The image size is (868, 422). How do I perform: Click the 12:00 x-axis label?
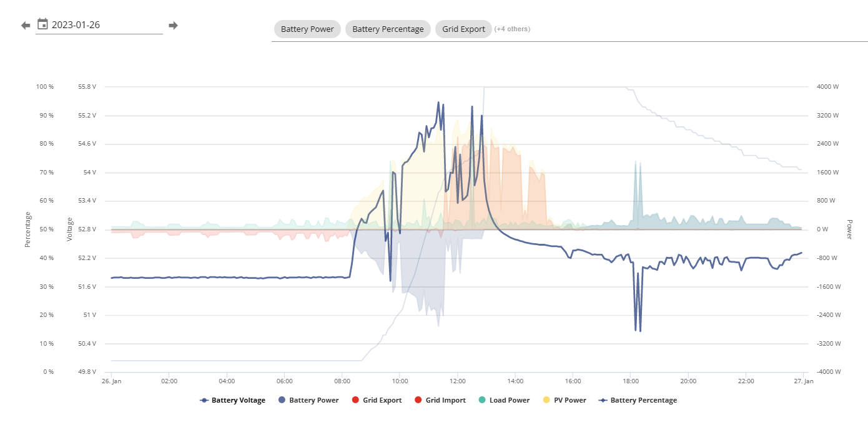[x=457, y=381]
